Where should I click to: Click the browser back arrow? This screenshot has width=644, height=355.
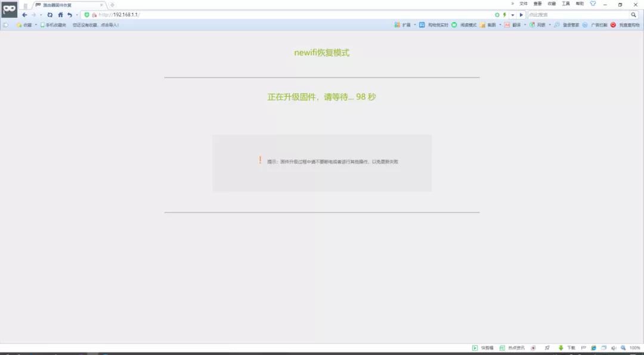coord(24,15)
